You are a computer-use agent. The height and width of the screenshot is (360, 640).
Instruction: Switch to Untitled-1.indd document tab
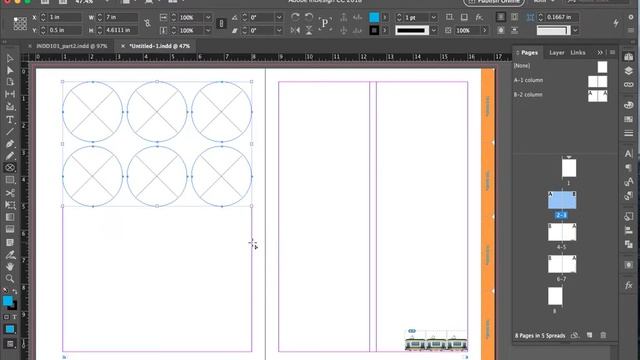160,46
